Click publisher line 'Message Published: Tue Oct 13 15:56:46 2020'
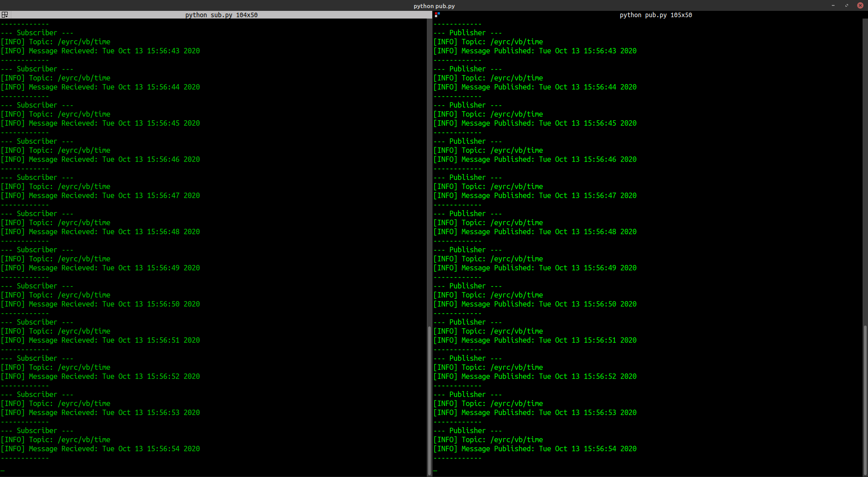 tap(535, 160)
